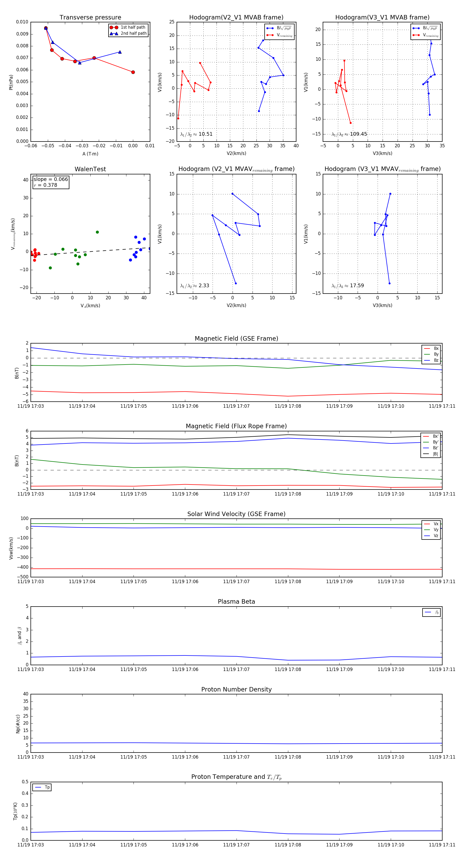
Task: Click the 'Hodogram(V3_V1 MVAB frame)' title
Action: (x=382, y=18)
